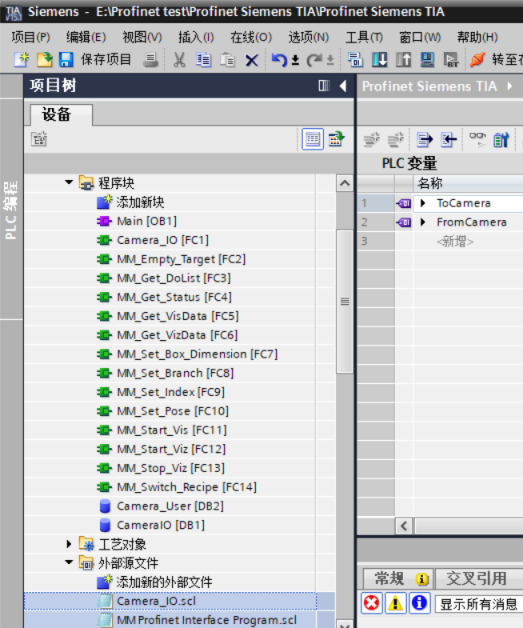The image size is (523, 628).
Task: Collapse the 外部源文件 folder
Action: click(x=69, y=562)
